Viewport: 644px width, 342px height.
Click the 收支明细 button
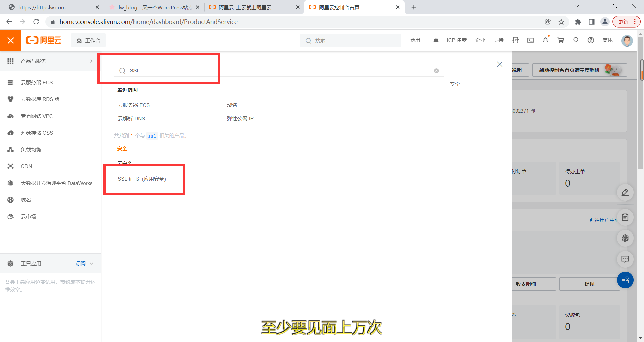(533, 284)
